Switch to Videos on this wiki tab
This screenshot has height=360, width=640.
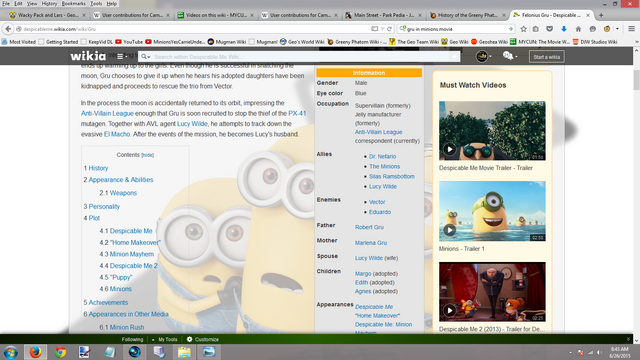pyautogui.click(x=216, y=15)
